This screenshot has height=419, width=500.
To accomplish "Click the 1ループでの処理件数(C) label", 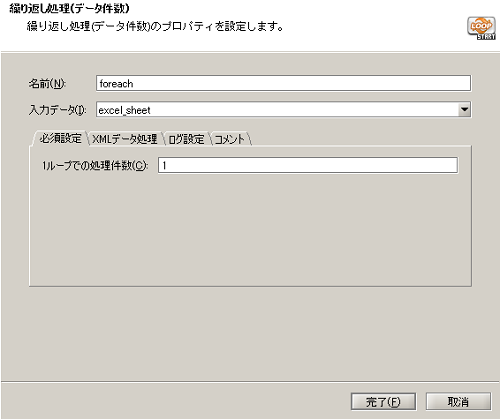I will coord(95,165).
